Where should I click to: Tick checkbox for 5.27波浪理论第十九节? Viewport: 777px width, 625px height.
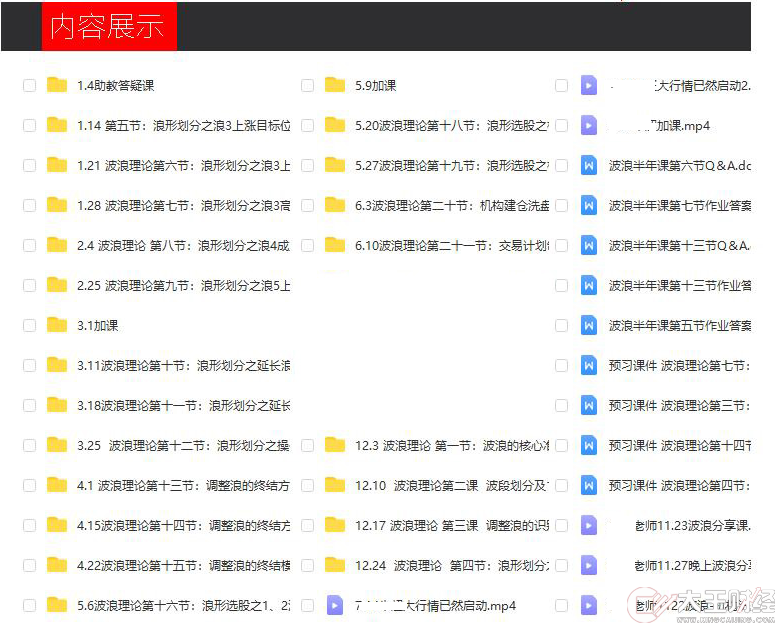click(307, 165)
